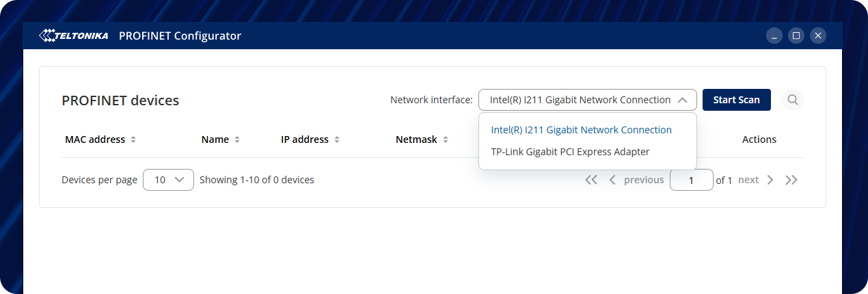Go to first page double-chevron
This screenshot has height=294, width=868.
pos(591,180)
